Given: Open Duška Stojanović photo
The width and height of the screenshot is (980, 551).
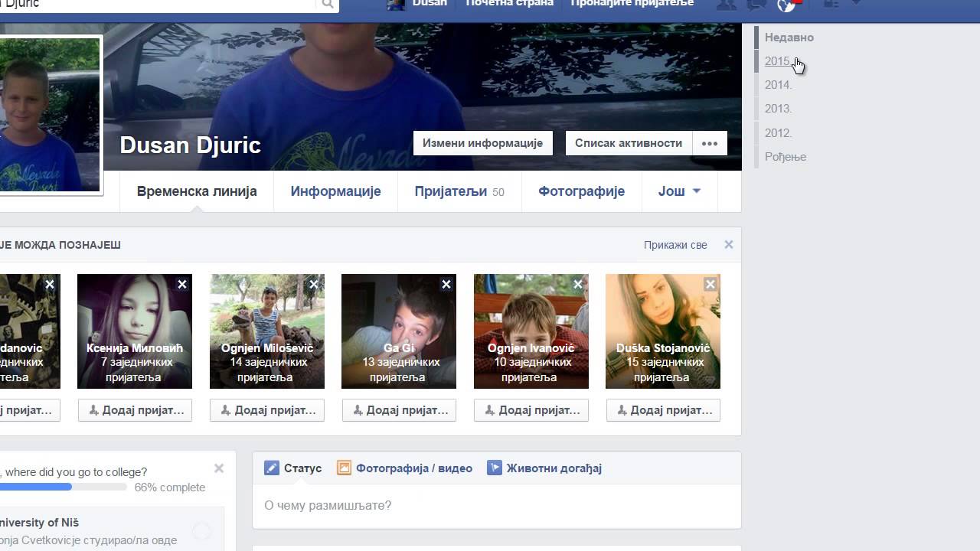Looking at the screenshot, I should point(663,331).
